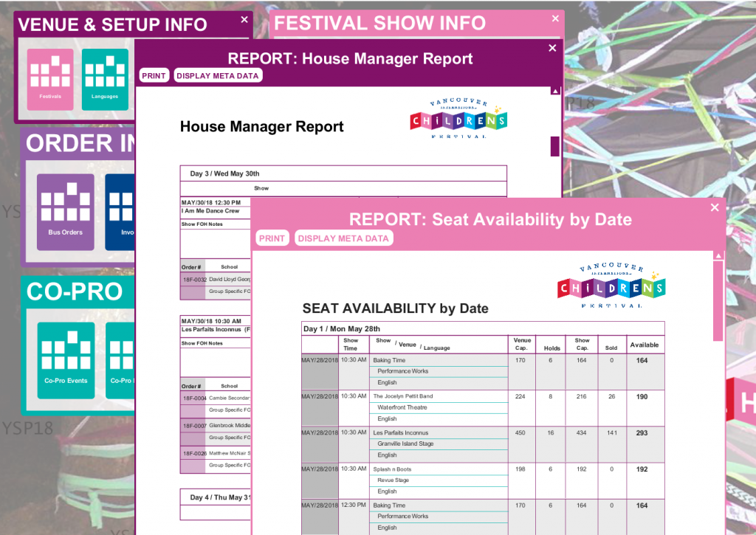
Task: Close the Seat Availability by Date report
Action: [x=715, y=207]
